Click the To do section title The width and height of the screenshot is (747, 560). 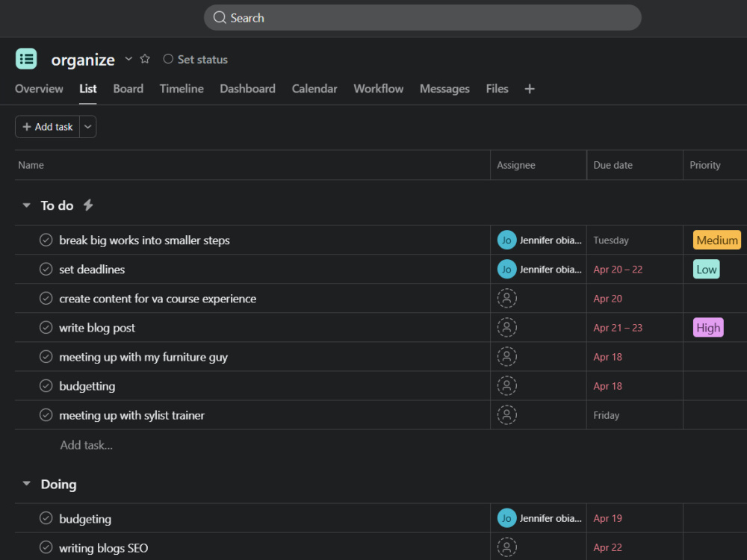pyautogui.click(x=58, y=206)
